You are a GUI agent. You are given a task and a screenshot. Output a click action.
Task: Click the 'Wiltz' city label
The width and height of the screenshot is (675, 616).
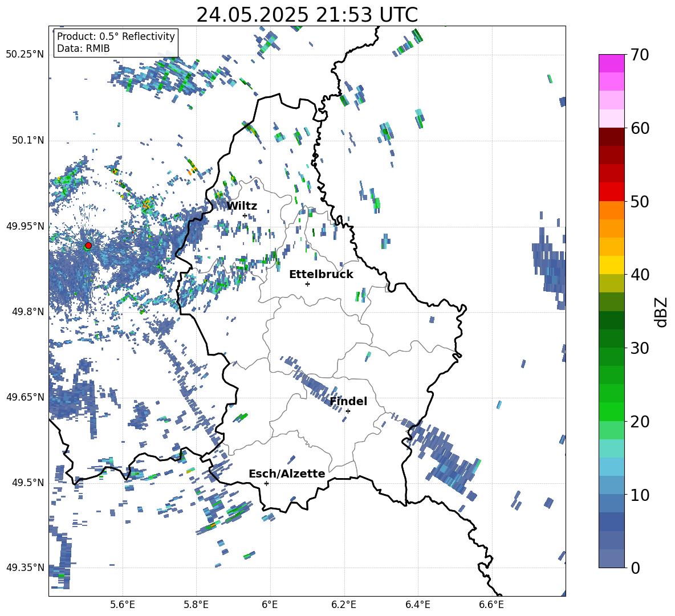(242, 206)
